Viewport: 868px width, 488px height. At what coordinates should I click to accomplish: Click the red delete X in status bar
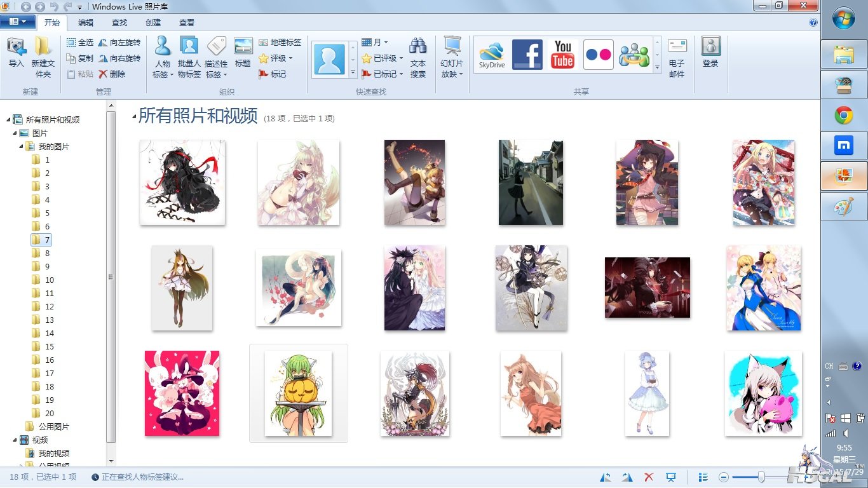649,477
